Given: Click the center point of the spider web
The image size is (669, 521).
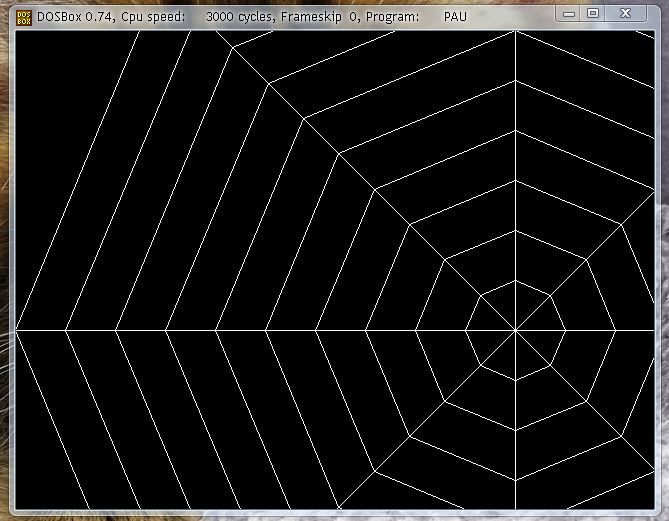Looking at the screenshot, I should pyautogui.click(x=515, y=329).
